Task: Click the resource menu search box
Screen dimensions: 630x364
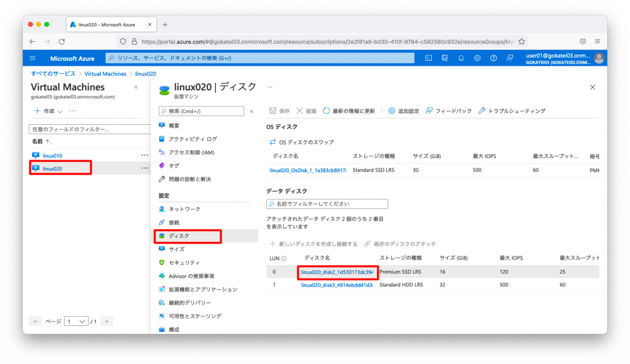Action: point(201,111)
